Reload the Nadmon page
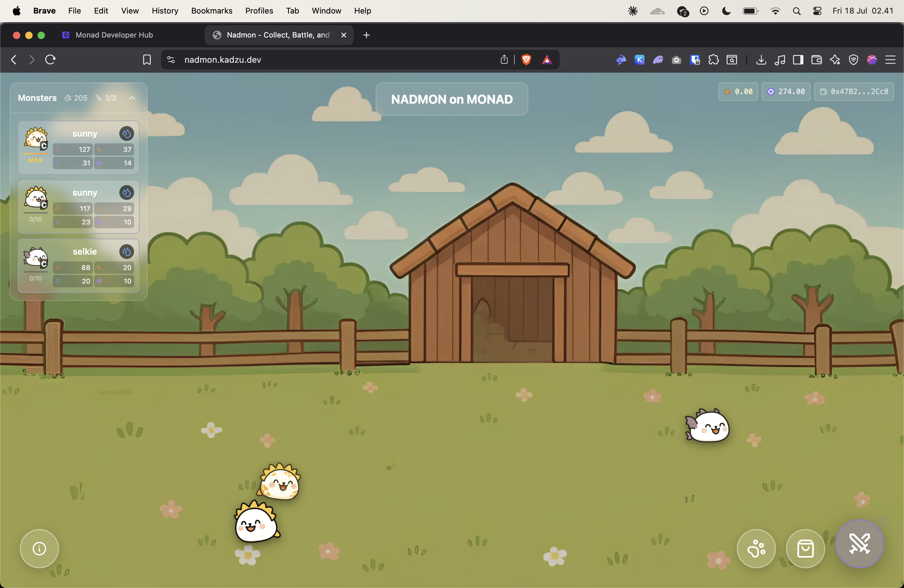The width and height of the screenshot is (904, 588). (x=50, y=60)
